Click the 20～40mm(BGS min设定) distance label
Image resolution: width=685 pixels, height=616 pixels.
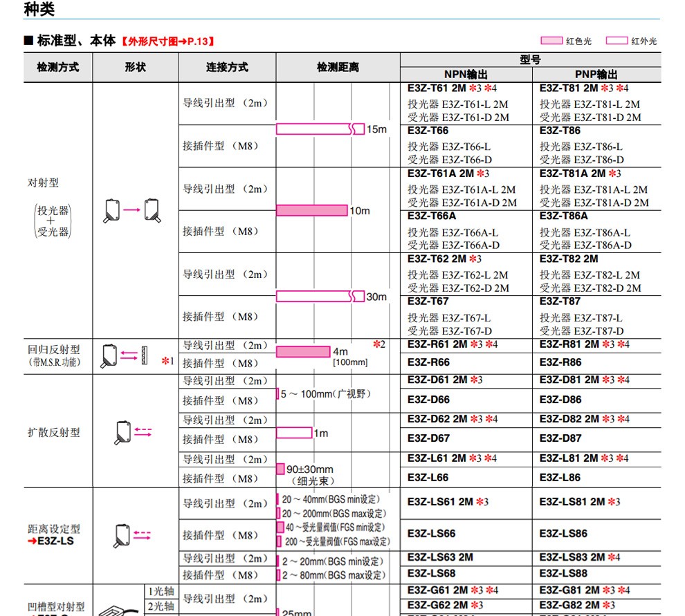(331, 499)
